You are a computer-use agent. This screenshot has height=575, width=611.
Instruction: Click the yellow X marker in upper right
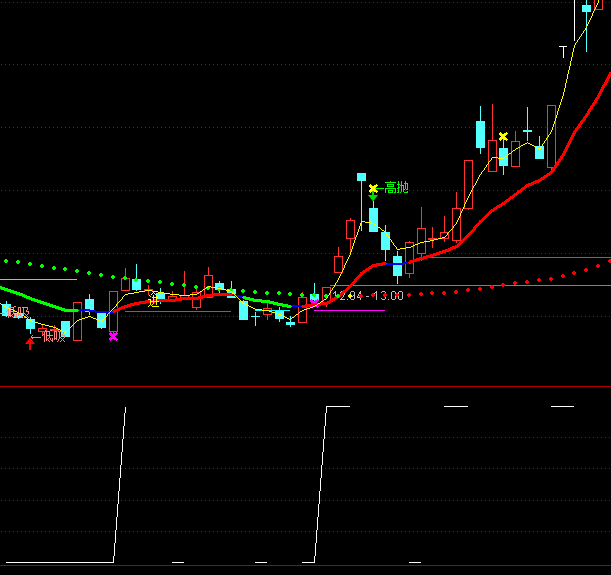click(503, 136)
